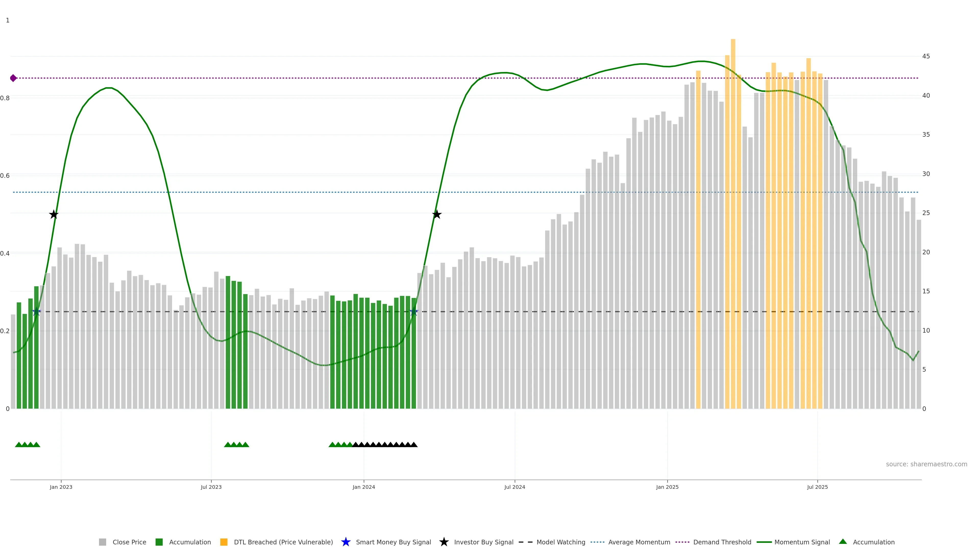
Task: Click the black star Investor Buy legend icon
Action: pos(444,542)
